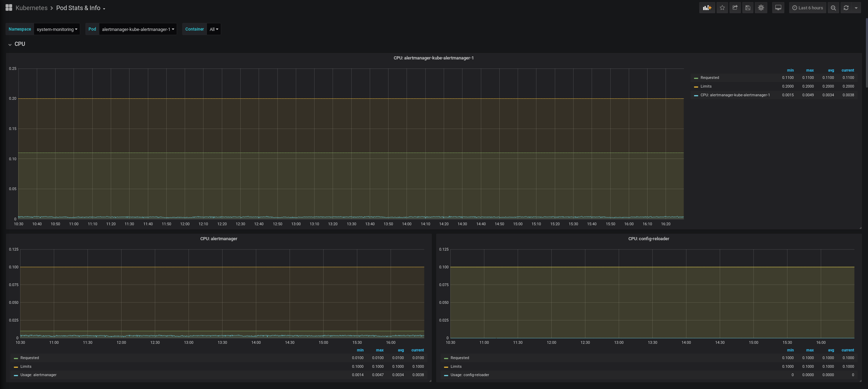Image resolution: width=868 pixels, height=389 pixels.
Task: Open the Pod selector dropdown
Action: (x=138, y=29)
